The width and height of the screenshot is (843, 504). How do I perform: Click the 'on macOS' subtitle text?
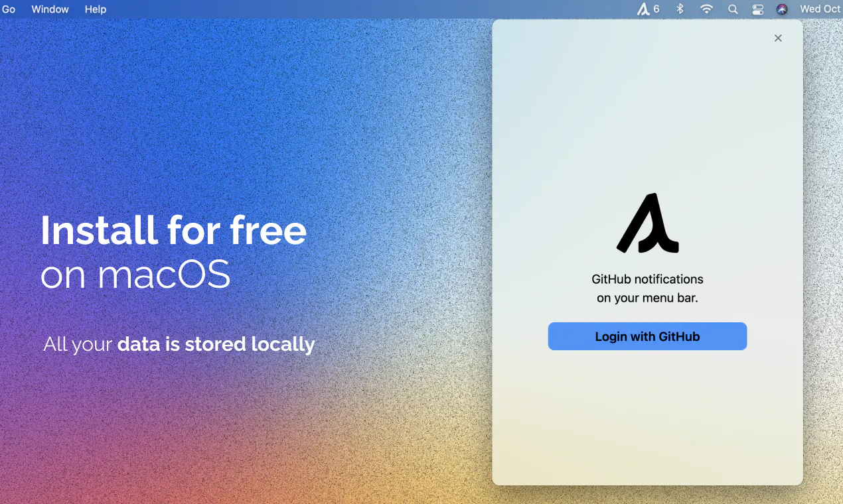coord(135,274)
